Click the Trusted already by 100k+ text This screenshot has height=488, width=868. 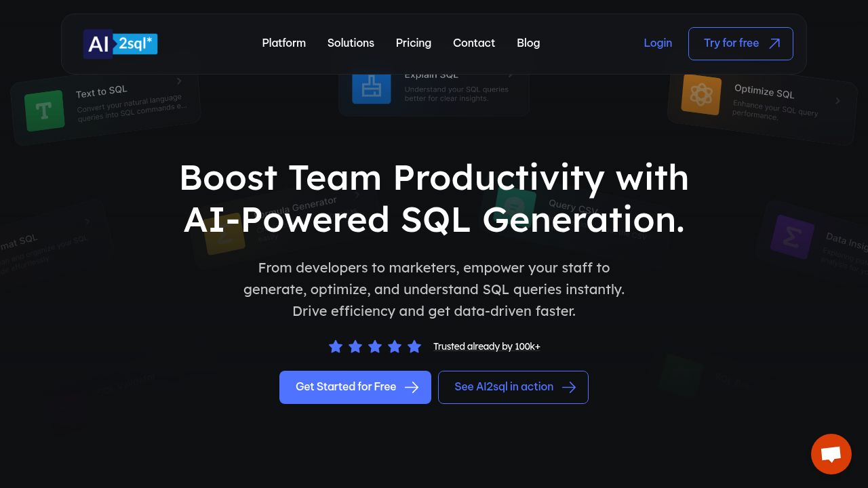click(x=487, y=346)
